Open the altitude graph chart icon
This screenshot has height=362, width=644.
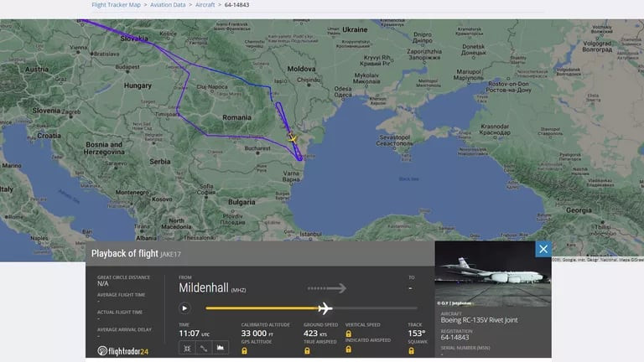[221, 347]
